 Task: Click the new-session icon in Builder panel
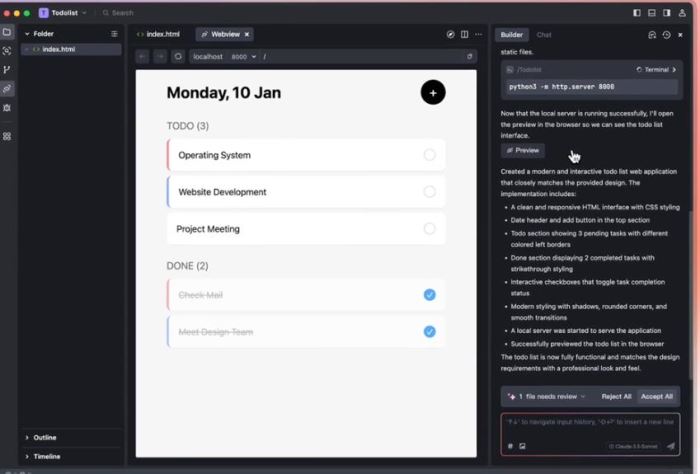pyautogui.click(x=652, y=35)
